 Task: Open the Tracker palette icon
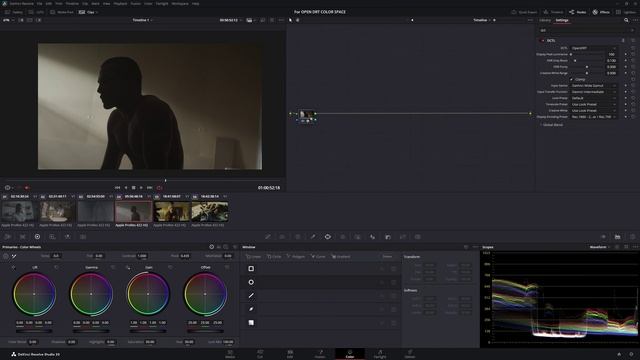click(x=342, y=237)
